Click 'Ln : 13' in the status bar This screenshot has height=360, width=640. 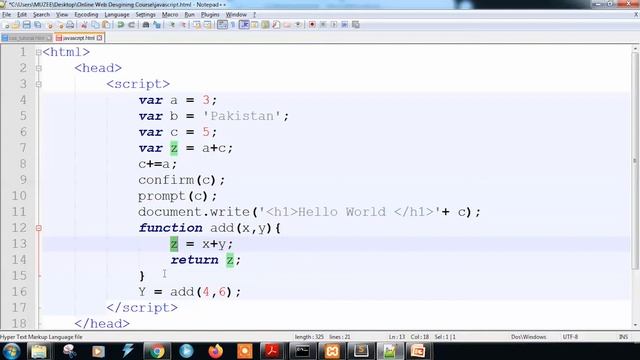click(397, 337)
